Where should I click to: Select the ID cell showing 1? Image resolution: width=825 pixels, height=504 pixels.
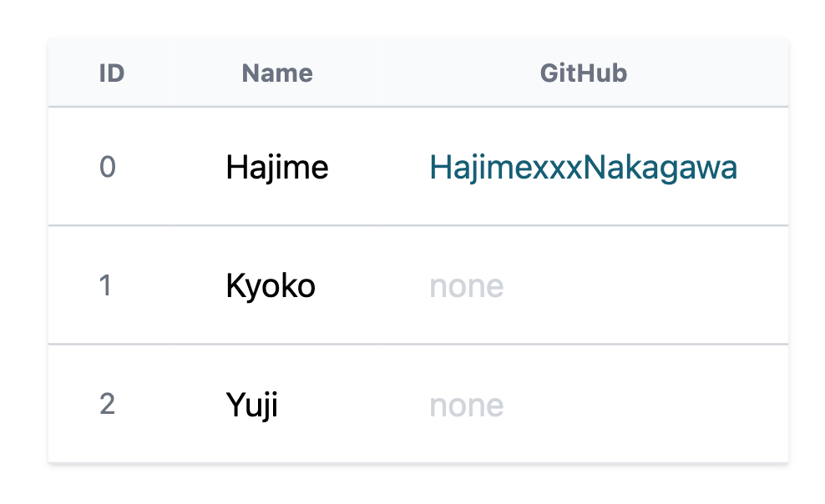[105, 286]
